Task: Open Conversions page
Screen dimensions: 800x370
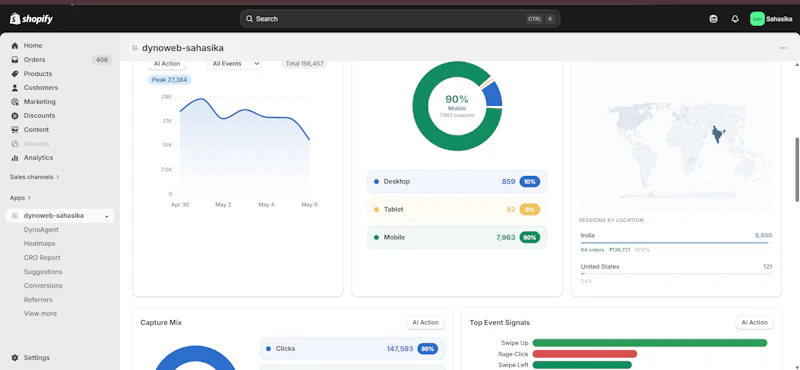Action: tap(43, 286)
